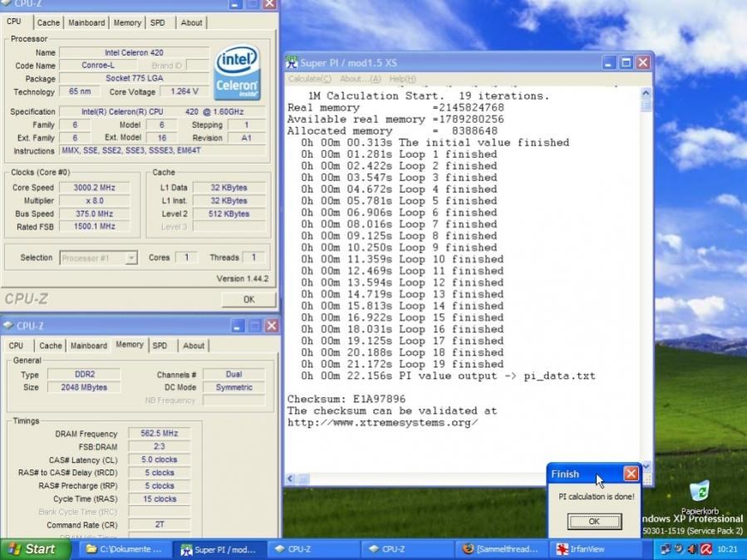Click the memory Size value 2048 MBytes
Image resolution: width=747 pixels, height=560 pixels.
coord(84,387)
